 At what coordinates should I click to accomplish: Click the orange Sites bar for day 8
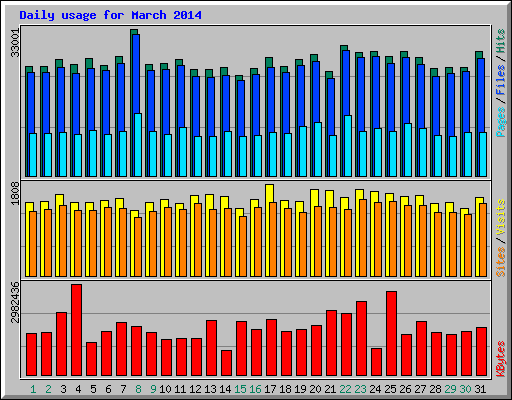point(138,247)
